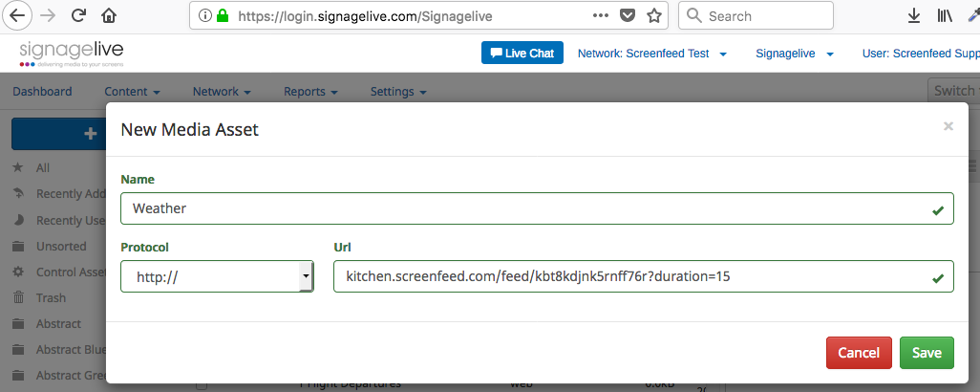Viewport: 980px width, 392px height.
Task: Click the Name field containing Weather
Action: pos(525,208)
